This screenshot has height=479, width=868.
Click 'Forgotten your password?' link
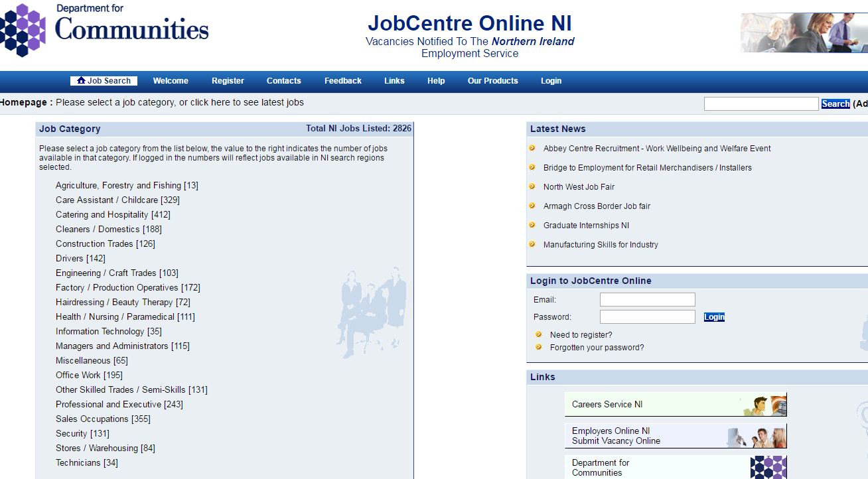(597, 348)
